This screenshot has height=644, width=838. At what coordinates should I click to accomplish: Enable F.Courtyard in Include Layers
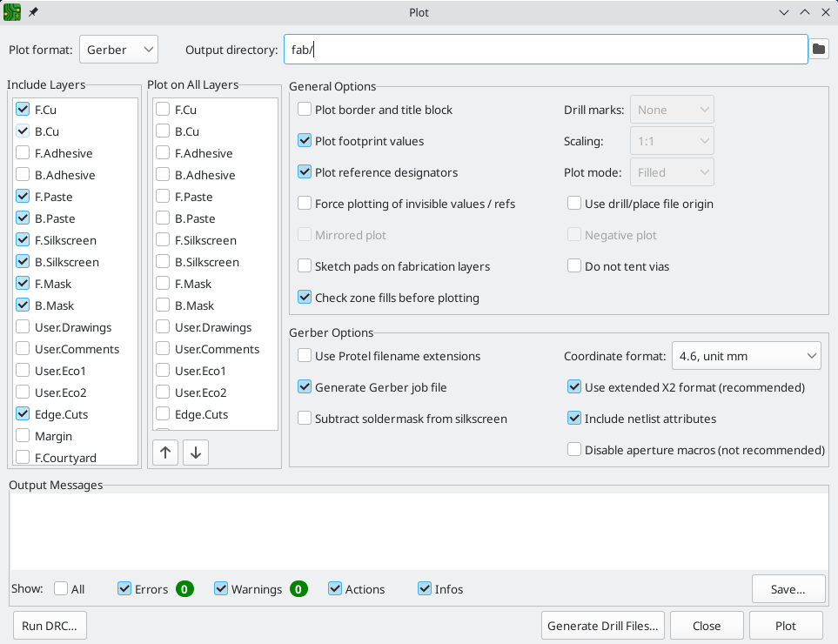point(23,458)
